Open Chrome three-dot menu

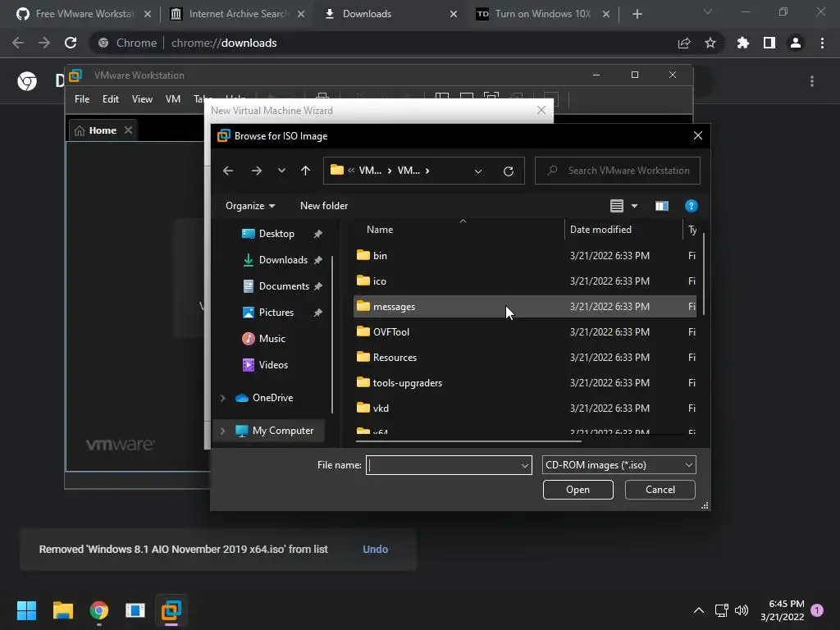click(822, 43)
